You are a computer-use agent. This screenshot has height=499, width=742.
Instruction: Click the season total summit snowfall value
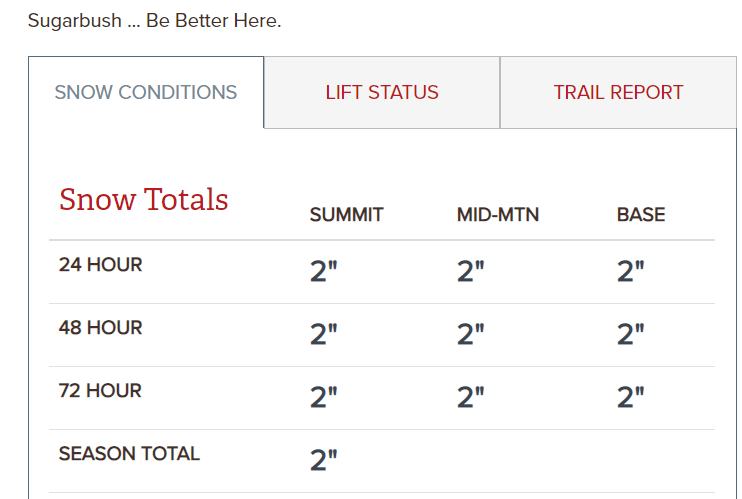coord(324,461)
